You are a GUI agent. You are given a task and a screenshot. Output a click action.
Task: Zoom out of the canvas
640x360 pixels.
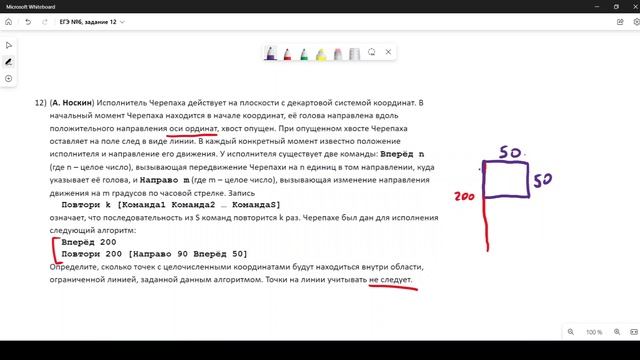point(571,332)
